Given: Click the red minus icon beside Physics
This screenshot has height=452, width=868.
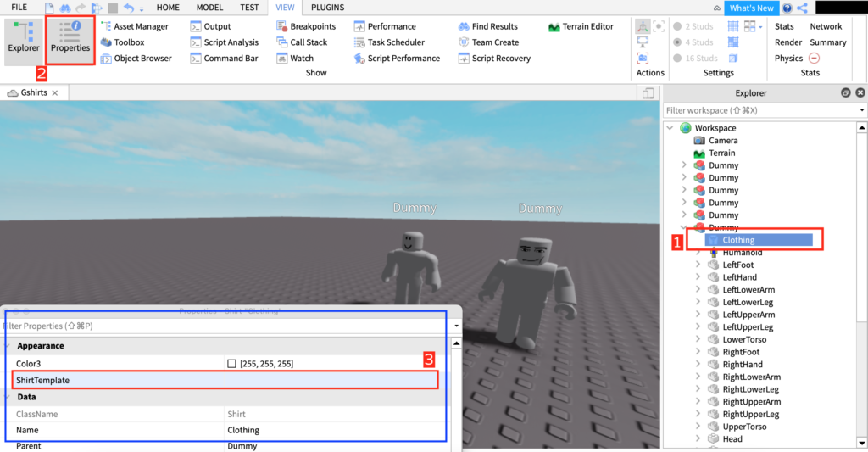Looking at the screenshot, I should [814, 59].
